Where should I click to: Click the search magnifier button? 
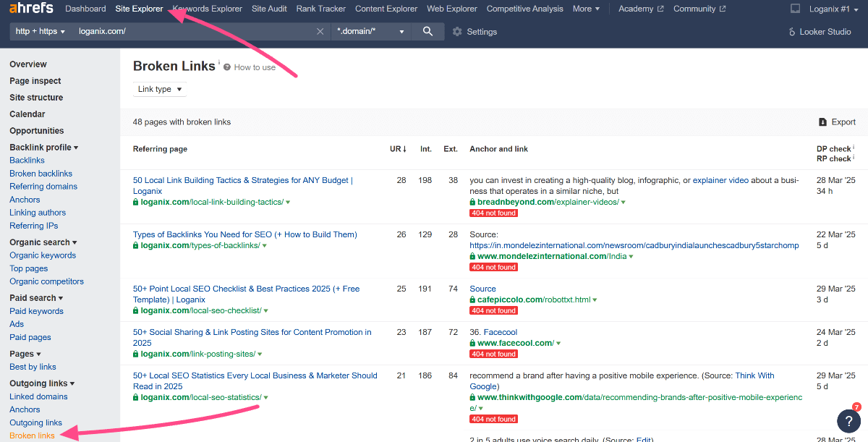pos(427,32)
